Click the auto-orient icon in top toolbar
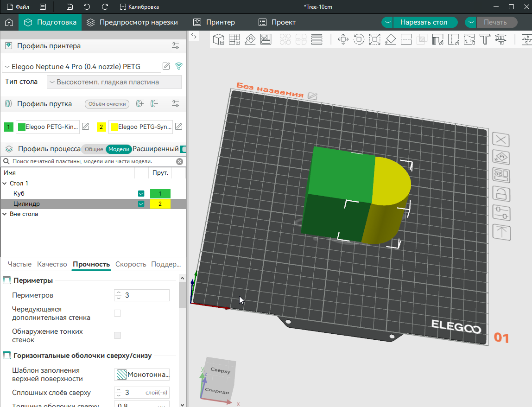 (250, 39)
